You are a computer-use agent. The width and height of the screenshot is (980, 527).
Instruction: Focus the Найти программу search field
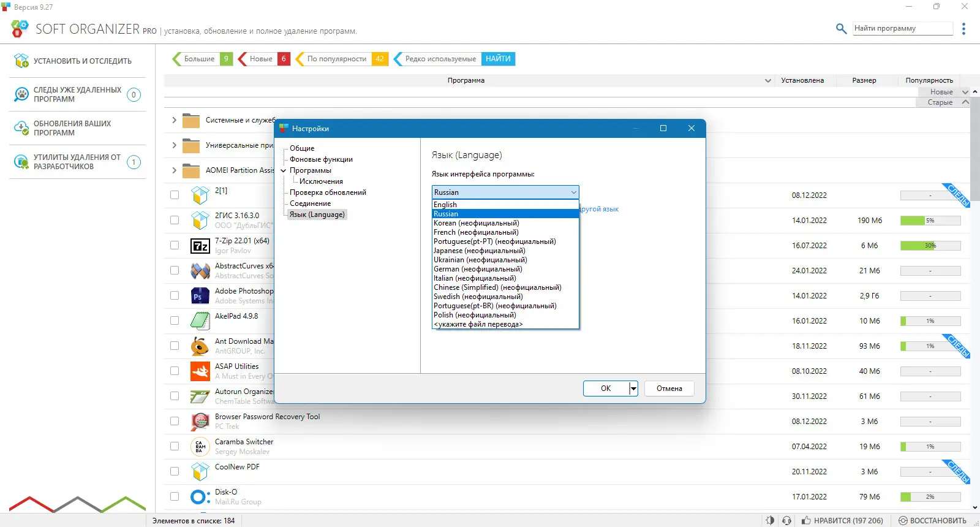(903, 28)
